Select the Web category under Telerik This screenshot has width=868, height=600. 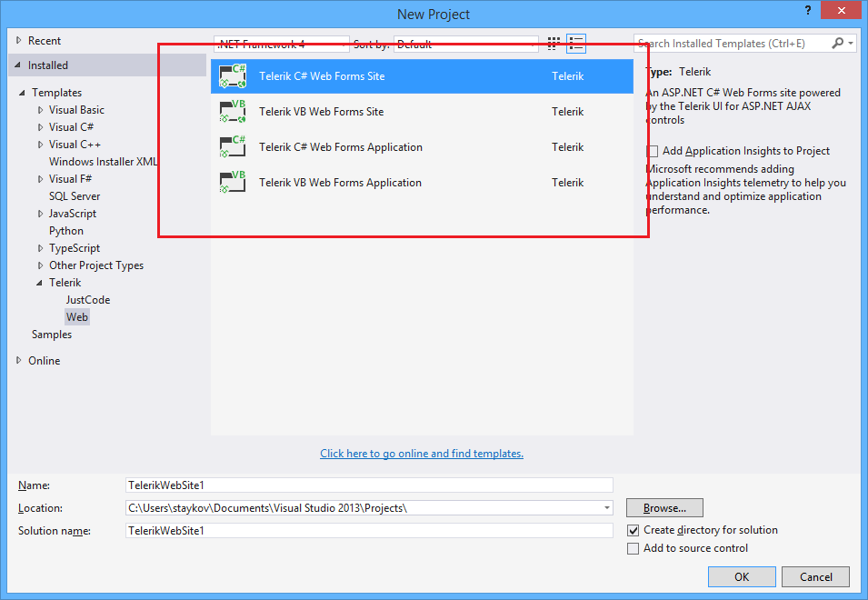[77, 317]
